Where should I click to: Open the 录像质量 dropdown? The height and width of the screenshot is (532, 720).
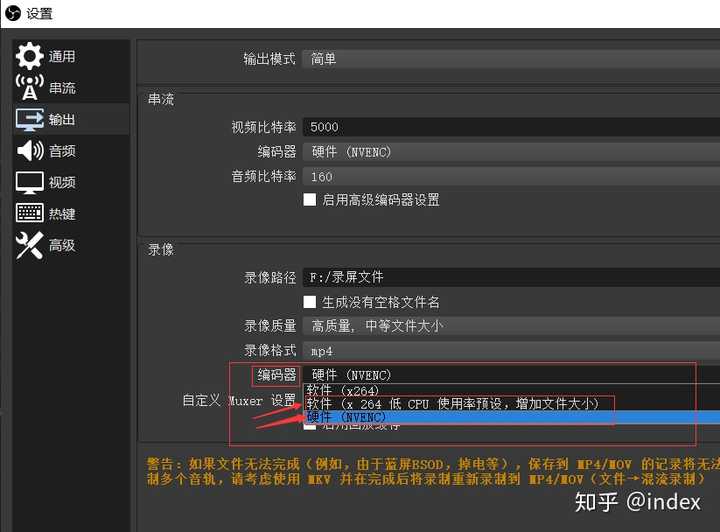click(x=511, y=326)
